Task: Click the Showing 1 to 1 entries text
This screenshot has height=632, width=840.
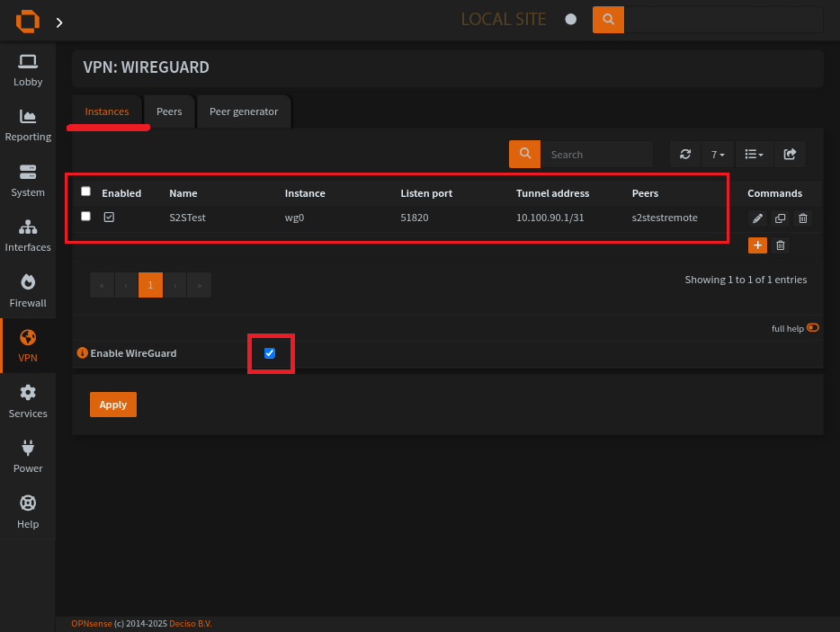Action: click(x=746, y=280)
